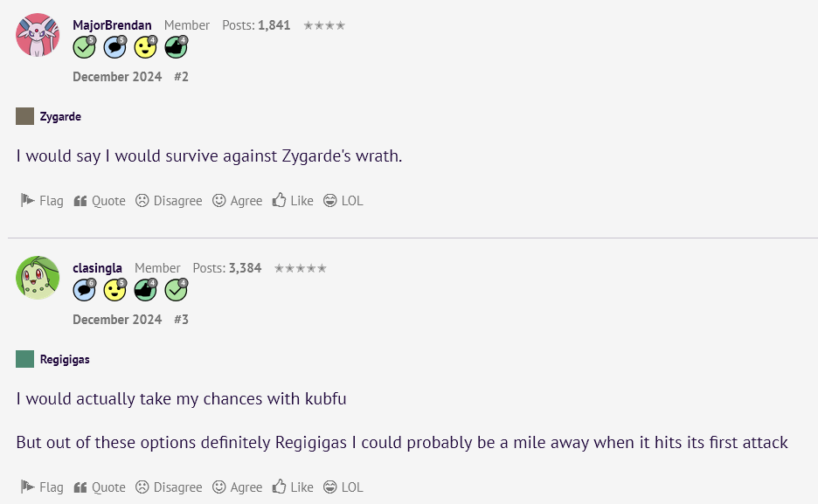
Task: Click MajorBrendan's yellow smiley badge
Action: click(146, 47)
